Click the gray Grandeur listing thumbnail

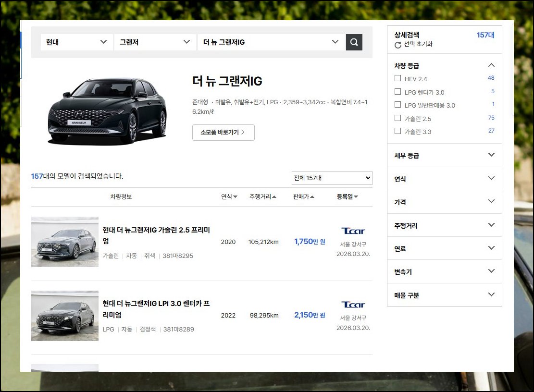tap(65, 242)
